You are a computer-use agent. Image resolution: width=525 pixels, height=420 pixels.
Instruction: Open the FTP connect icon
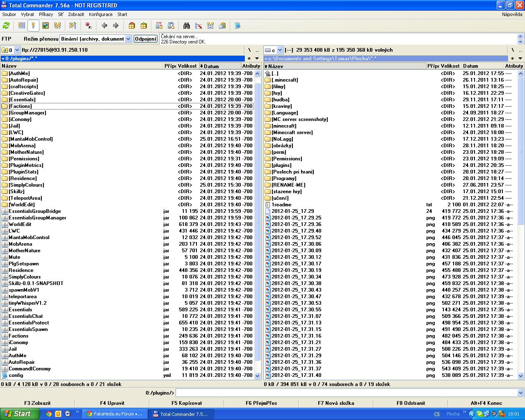point(159,25)
